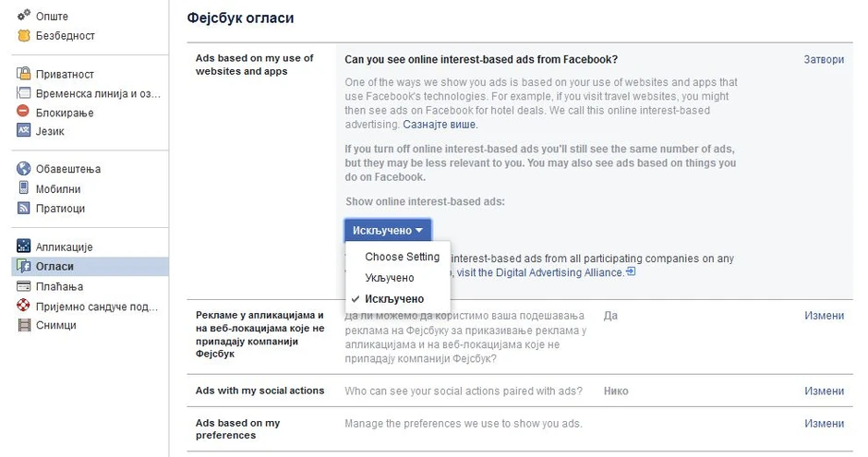Open the Искључено dropdown button
This screenshot has height=457, width=868.
(388, 230)
